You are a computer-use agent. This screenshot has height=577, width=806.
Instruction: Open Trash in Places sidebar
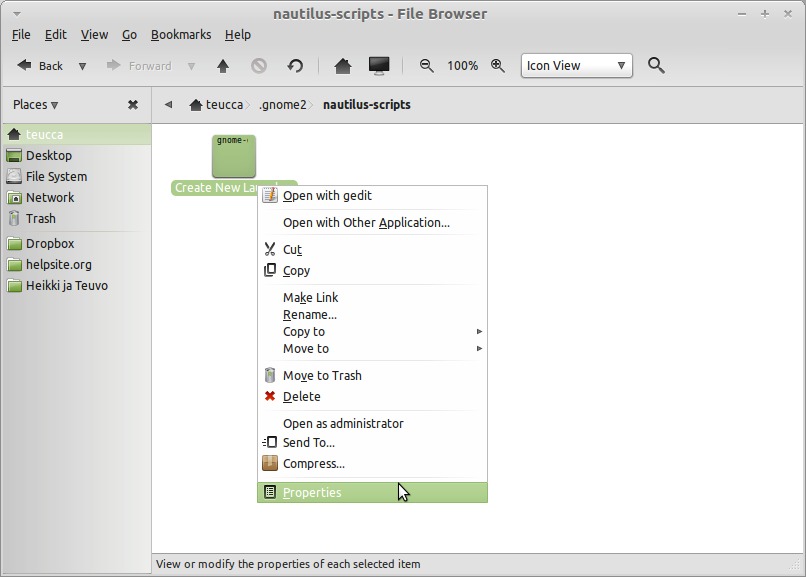pos(77,219)
